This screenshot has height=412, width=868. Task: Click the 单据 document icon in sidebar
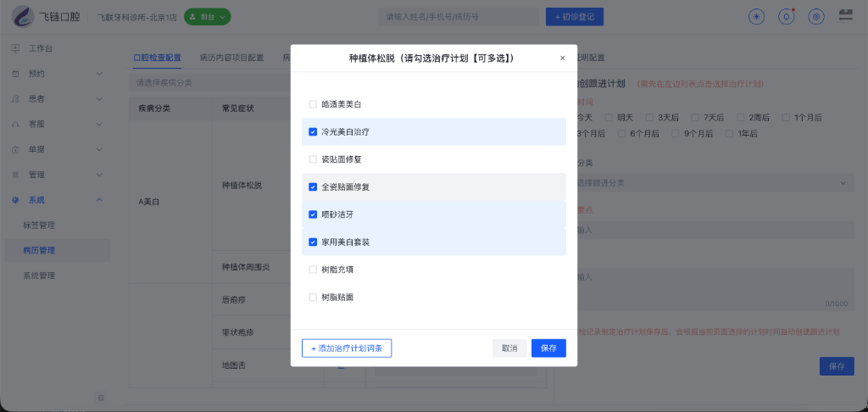(x=15, y=149)
